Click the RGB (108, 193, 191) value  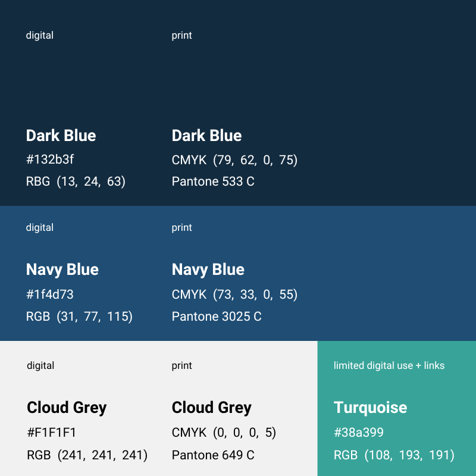click(x=394, y=455)
